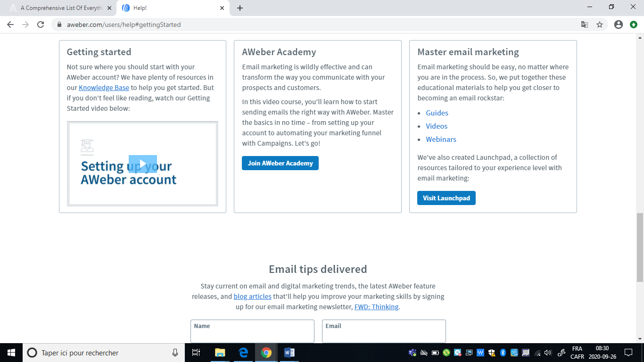Open the Knowledge Base link
Screen dimensions: 644x362
pos(104,88)
